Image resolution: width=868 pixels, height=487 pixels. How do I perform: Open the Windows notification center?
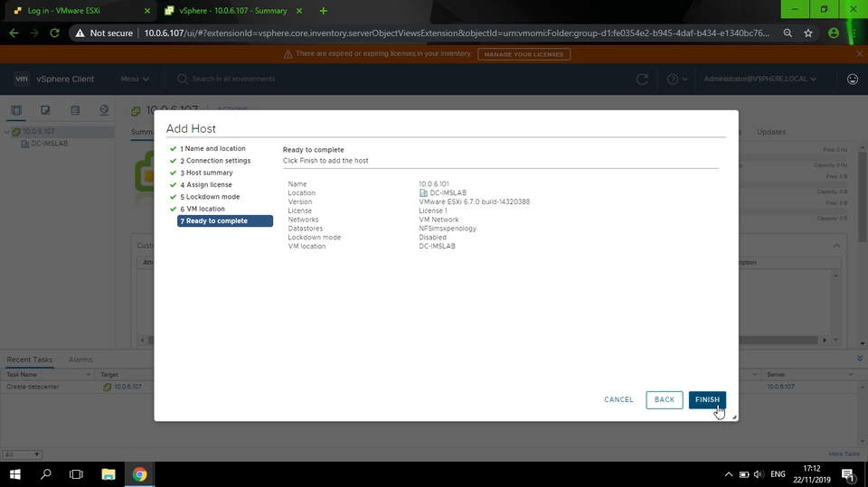(847, 474)
